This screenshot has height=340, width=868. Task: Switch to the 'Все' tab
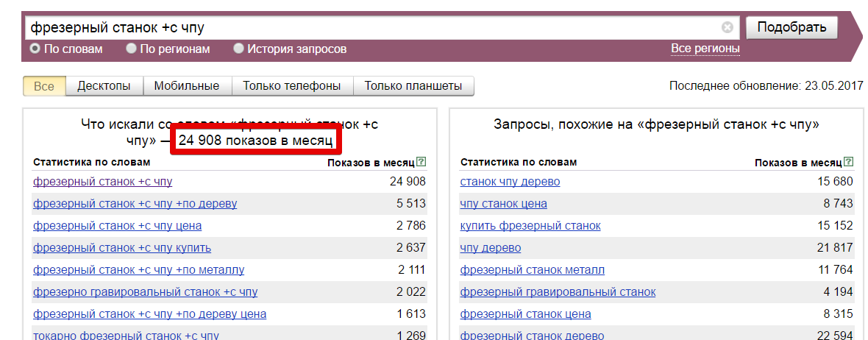44,86
